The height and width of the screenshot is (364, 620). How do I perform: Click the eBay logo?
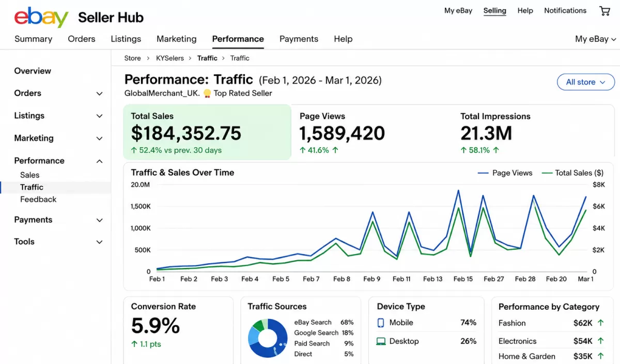[41, 17]
